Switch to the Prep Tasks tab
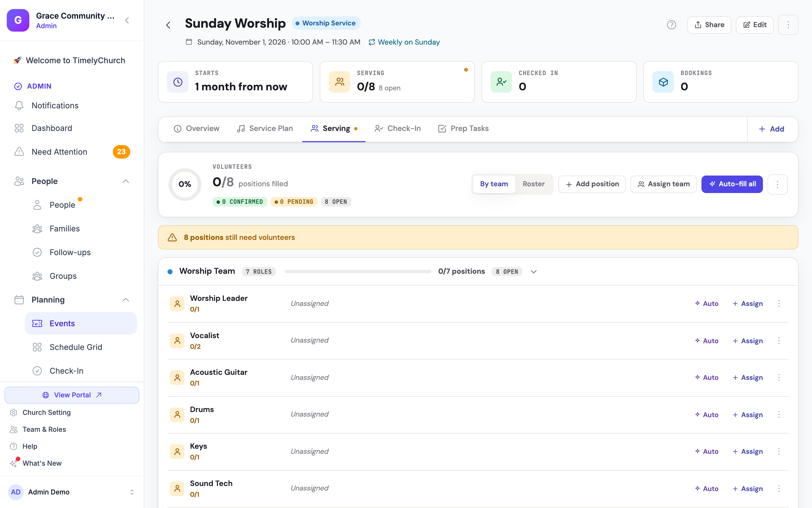Viewport: 812px width, 508px height. click(x=464, y=129)
